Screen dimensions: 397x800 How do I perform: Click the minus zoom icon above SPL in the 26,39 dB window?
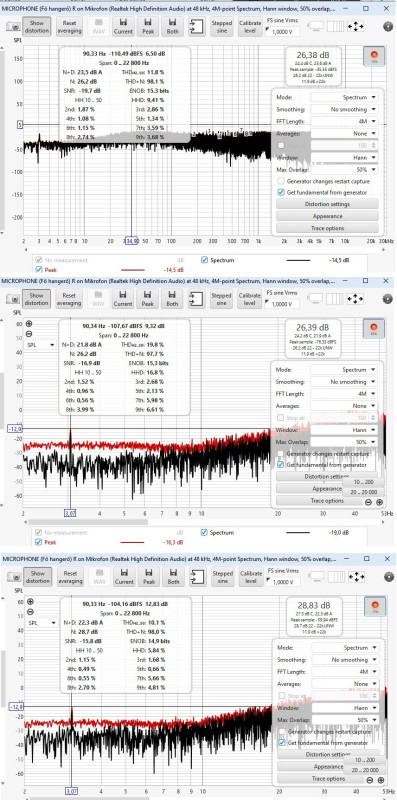point(29,334)
